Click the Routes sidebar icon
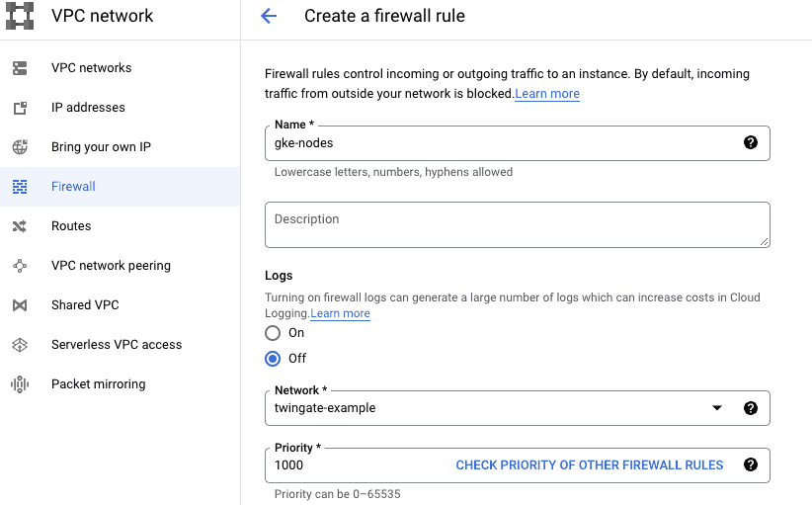812x505 pixels. point(20,226)
